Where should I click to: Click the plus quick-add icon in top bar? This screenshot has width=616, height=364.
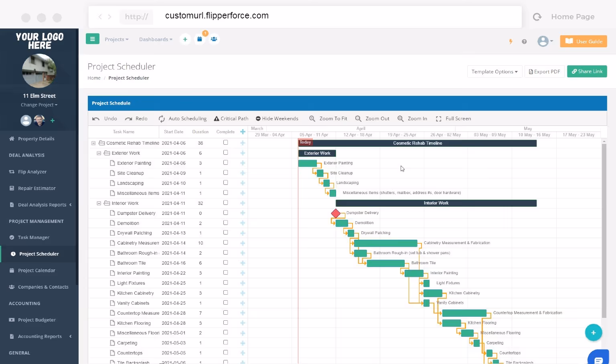tap(185, 39)
